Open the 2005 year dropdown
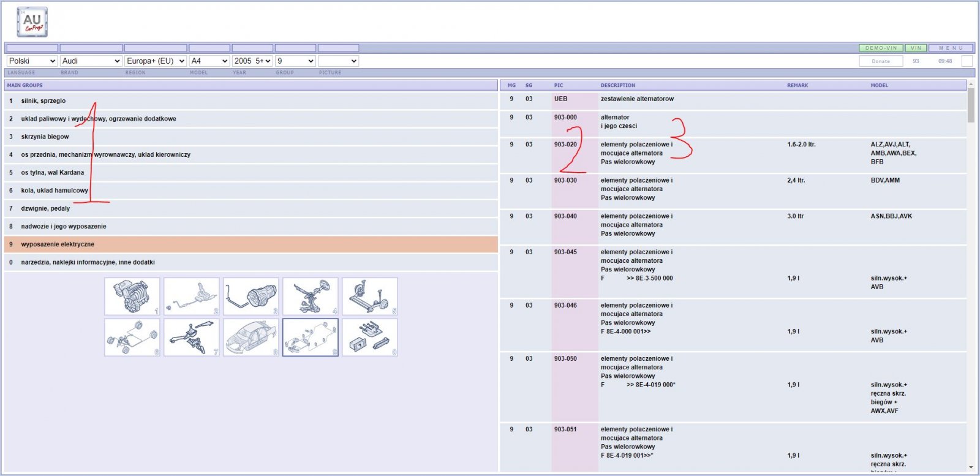Image resolution: width=980 pixels, height=476 pixels. pyautogui.click(x=252, y=61)
